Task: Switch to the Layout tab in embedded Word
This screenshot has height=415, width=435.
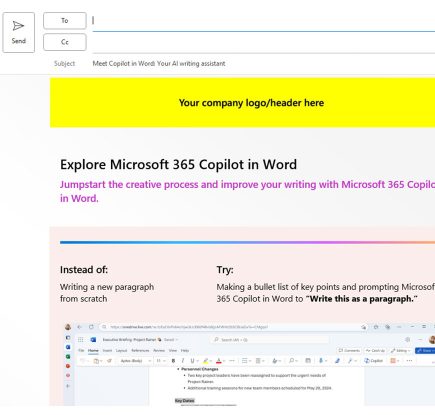Action: pyautogui.click(x=121, y=350)
